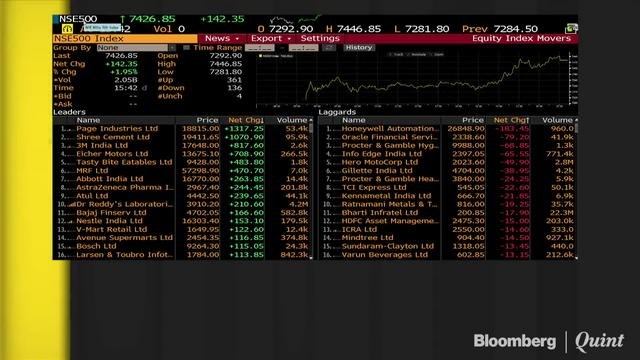Select the Page Industries Ltd row
This screenshot has height=360, width=640.
pyautogui.click(x=181, y=129)
